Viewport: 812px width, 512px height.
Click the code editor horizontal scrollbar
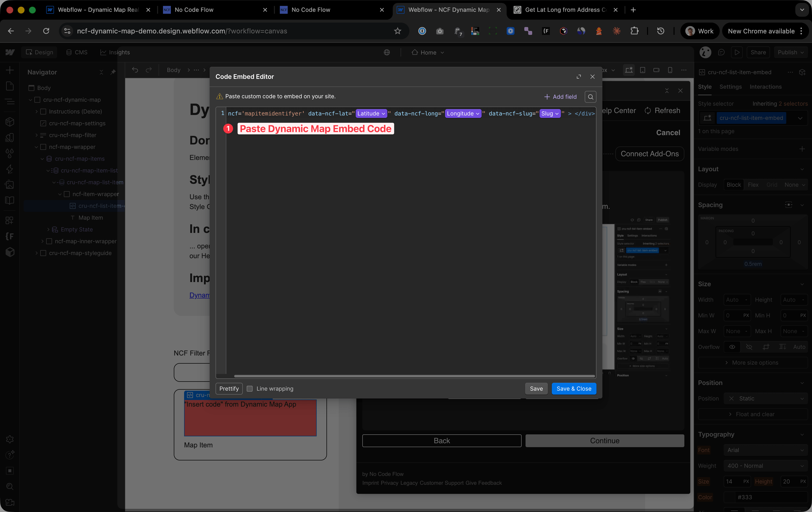point(414,376)
